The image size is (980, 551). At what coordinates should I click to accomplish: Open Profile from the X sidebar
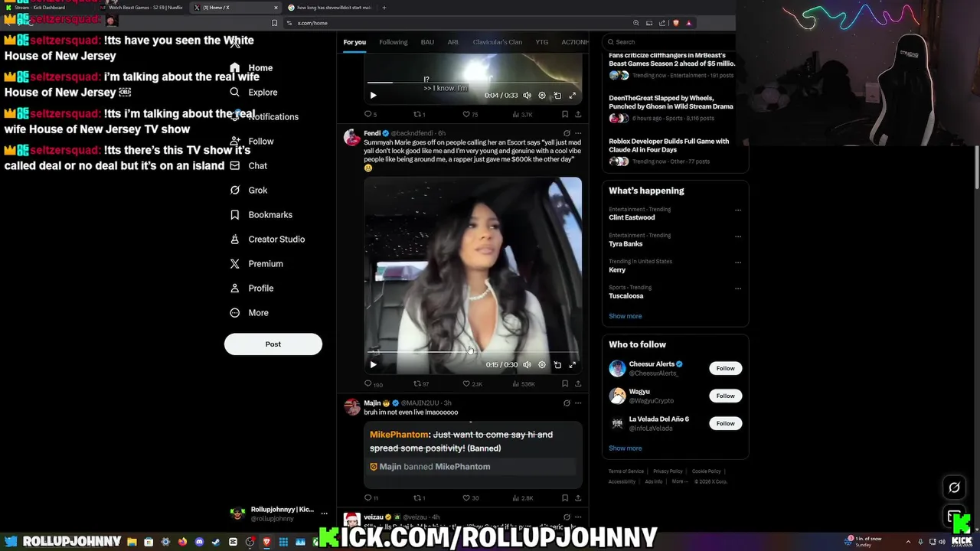252,289
